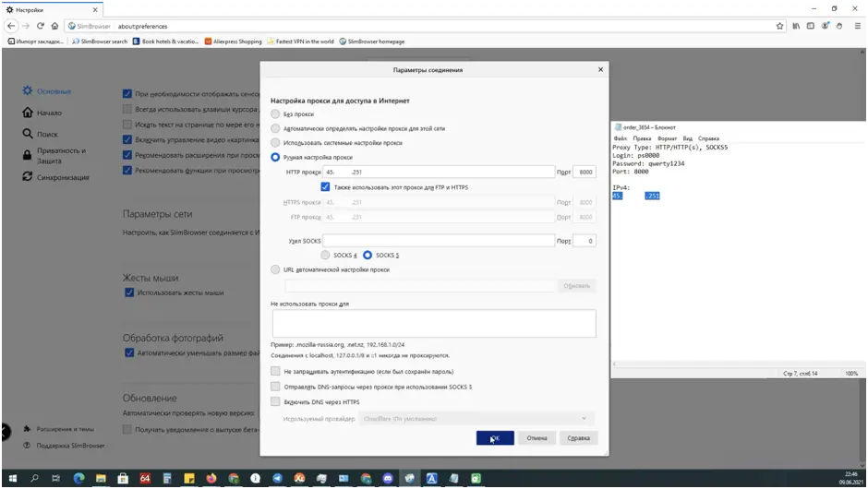
Task: Close the Настройки tab
Action: [x=95, y=10]
